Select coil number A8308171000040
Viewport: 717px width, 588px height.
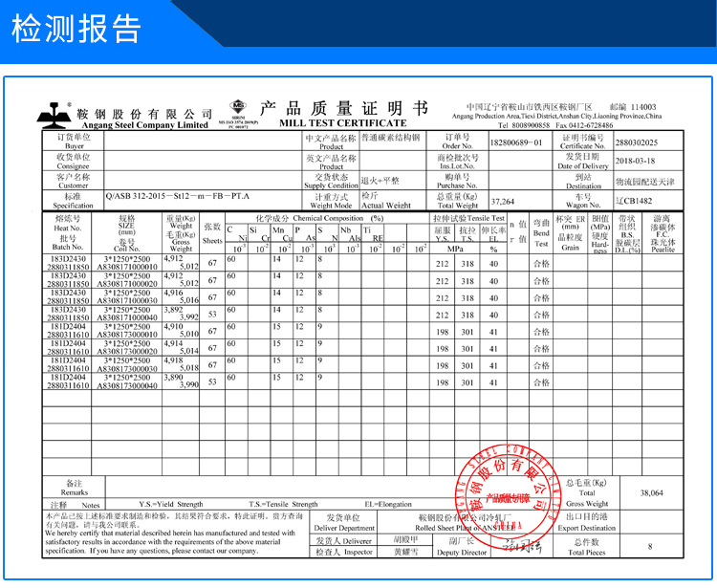[x=127, y=317]
